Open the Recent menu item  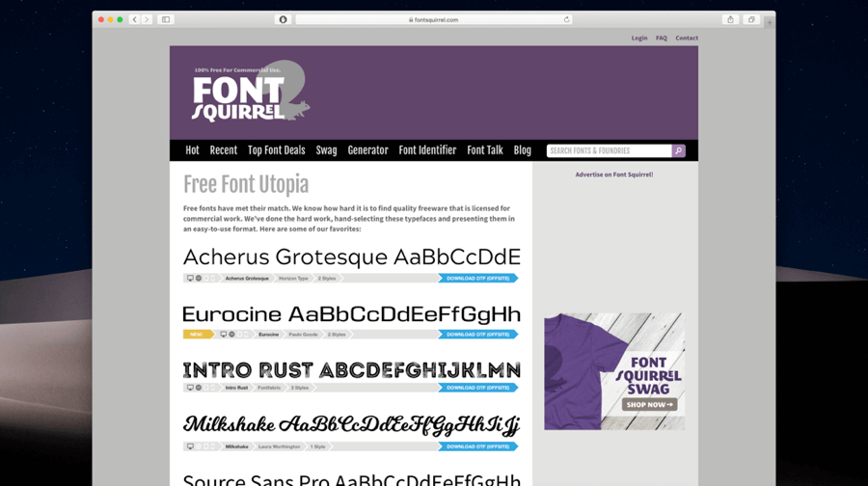[x=223, y=150]
